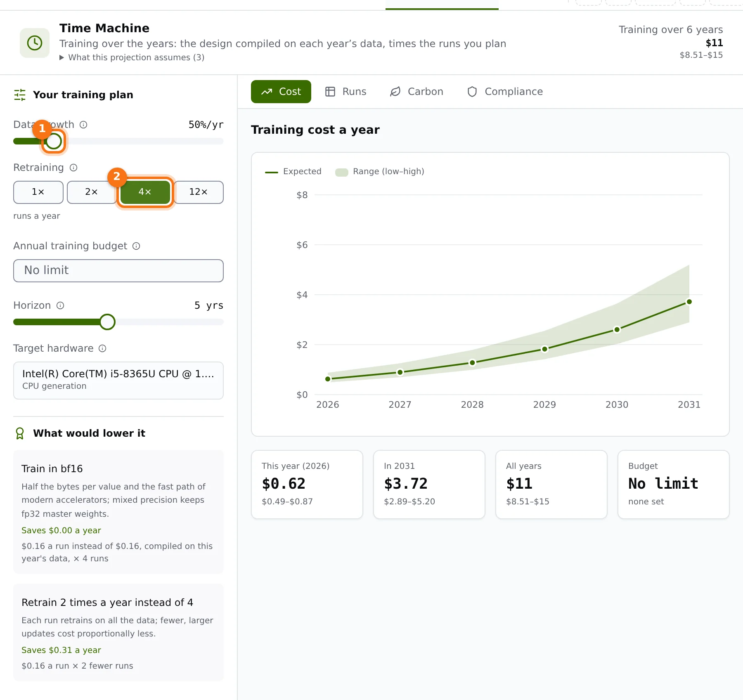Click the Retrain 2 times a year suggestion
This screenshot has width=743, height=700.
(118, 632)
